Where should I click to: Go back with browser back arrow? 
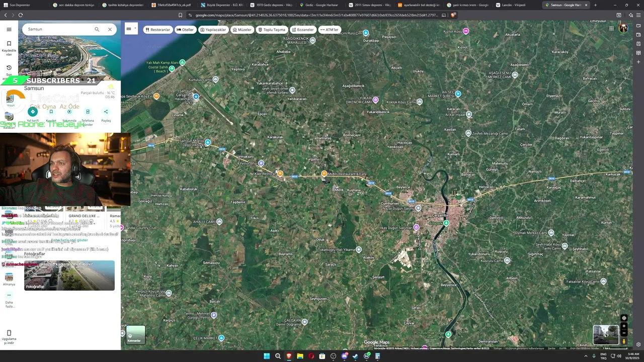(x=6, y=15)
